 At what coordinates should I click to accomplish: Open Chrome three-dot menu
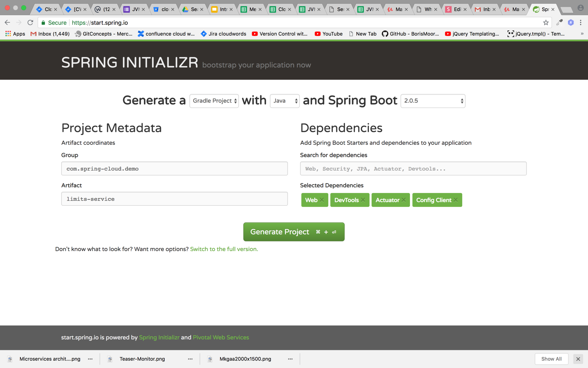[581, 23]
